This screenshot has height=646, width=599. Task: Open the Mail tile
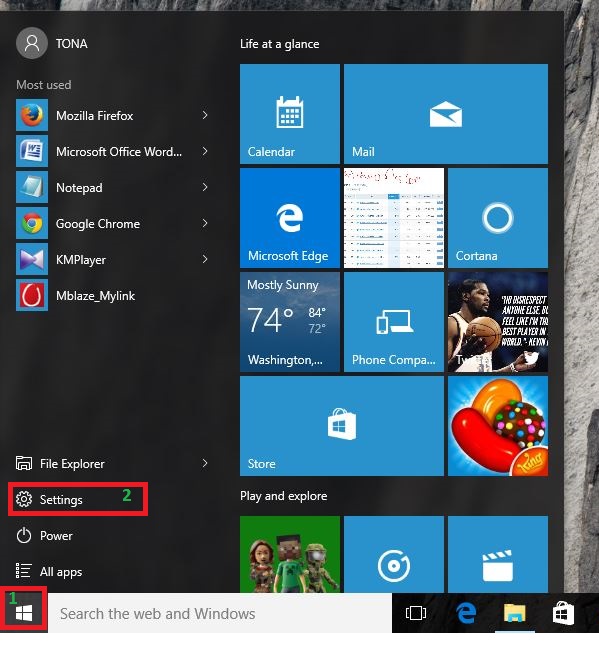446,114
